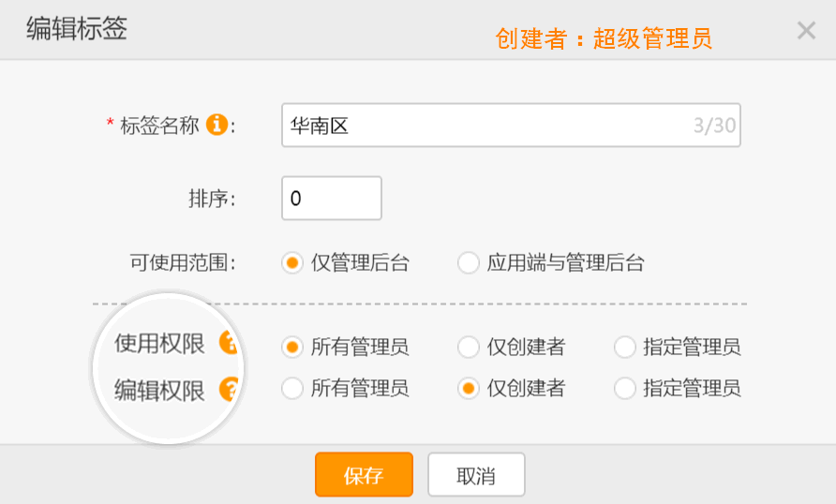This screenshot has height=504, width=836.
Task: Cancel editing with the 取消 button
Action: click(x=476, y=475)
